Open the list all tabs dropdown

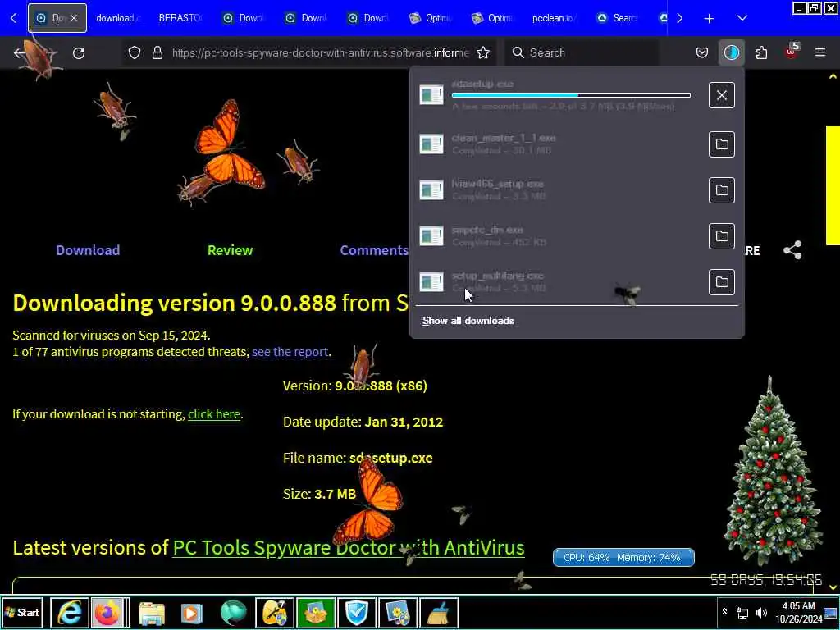click(742, 18)
